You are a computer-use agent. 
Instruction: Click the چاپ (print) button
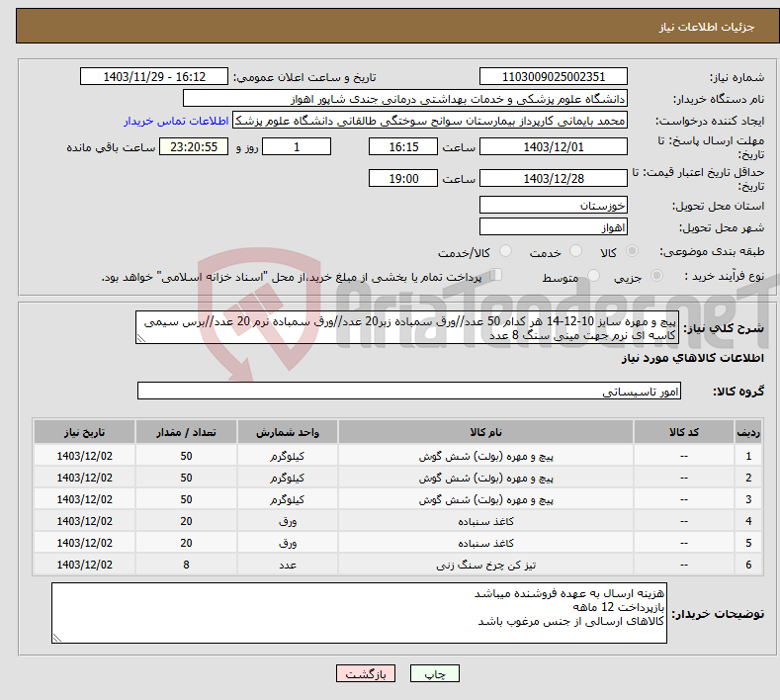tap(434, 674)
